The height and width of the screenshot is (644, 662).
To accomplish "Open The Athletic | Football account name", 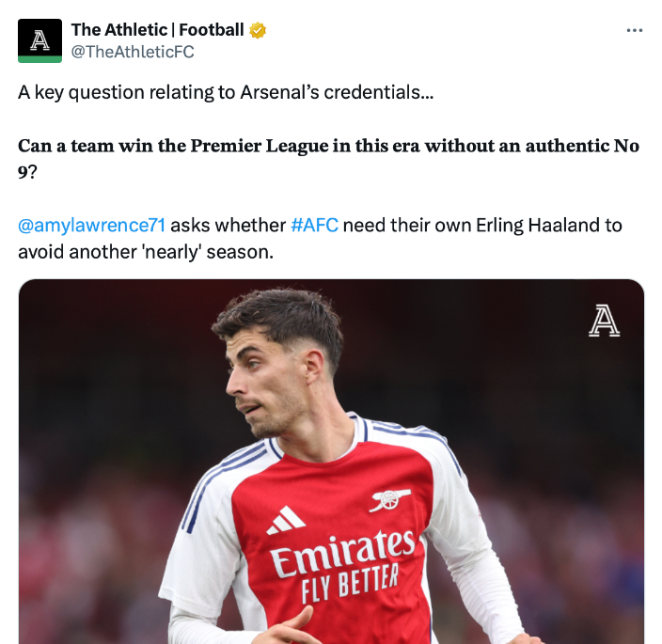I will coord(158,30).
